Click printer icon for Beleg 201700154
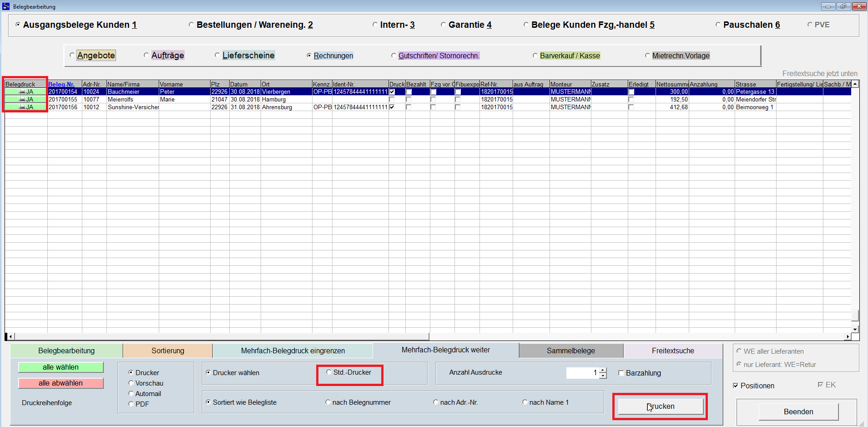This screenshot has height=427, width=868. click(22, 91)
